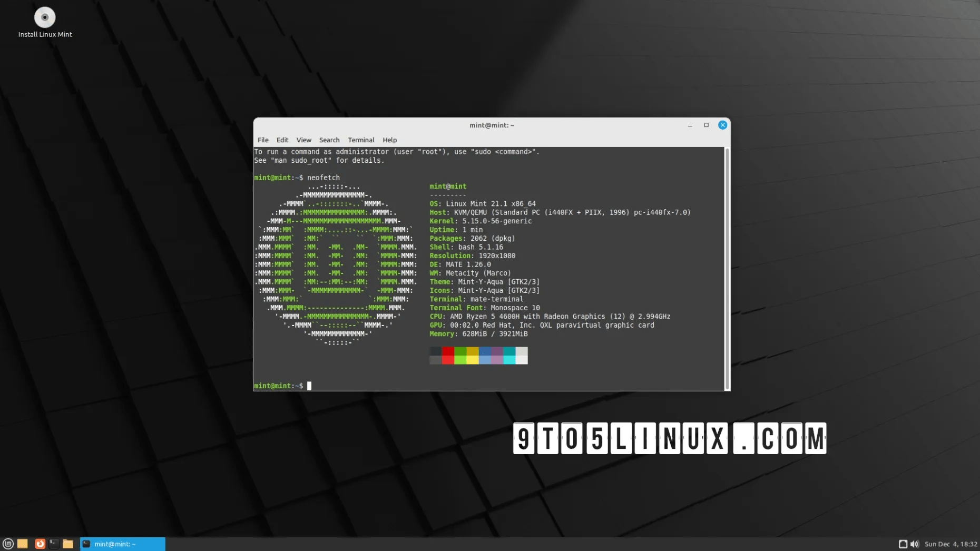Click the 'Host: KVM/QEMU' line
Viewport: 980px width, 551px height.
coord(560,212)
